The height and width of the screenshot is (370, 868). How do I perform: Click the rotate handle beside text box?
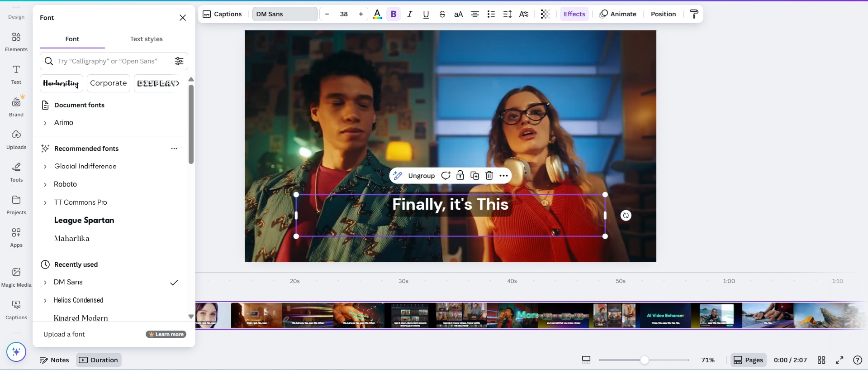(x=626, y=216)
